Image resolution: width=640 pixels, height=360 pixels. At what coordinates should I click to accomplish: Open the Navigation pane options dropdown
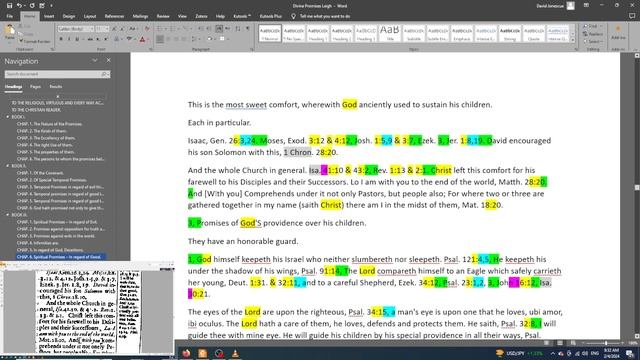pos(95,60)
